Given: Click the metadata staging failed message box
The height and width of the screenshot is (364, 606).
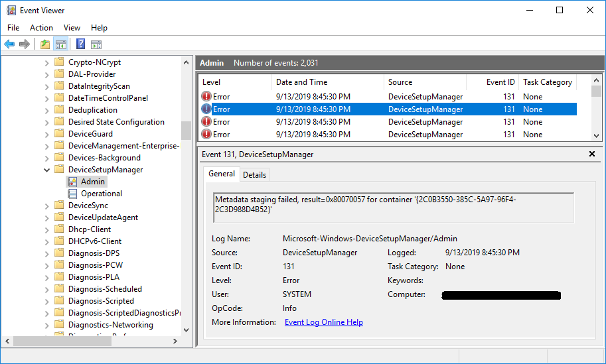Looking at the screenshot, I should click(394, 208).
